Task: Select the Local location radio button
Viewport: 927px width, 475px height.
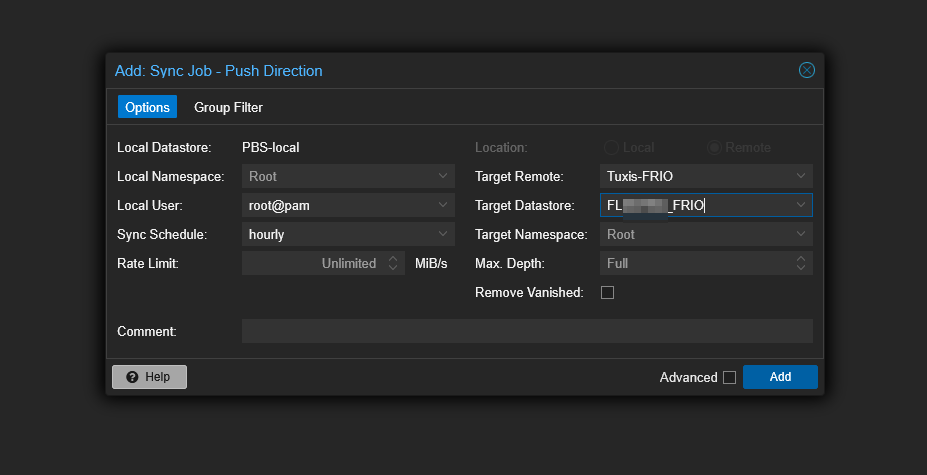Action: click(611, 147)
